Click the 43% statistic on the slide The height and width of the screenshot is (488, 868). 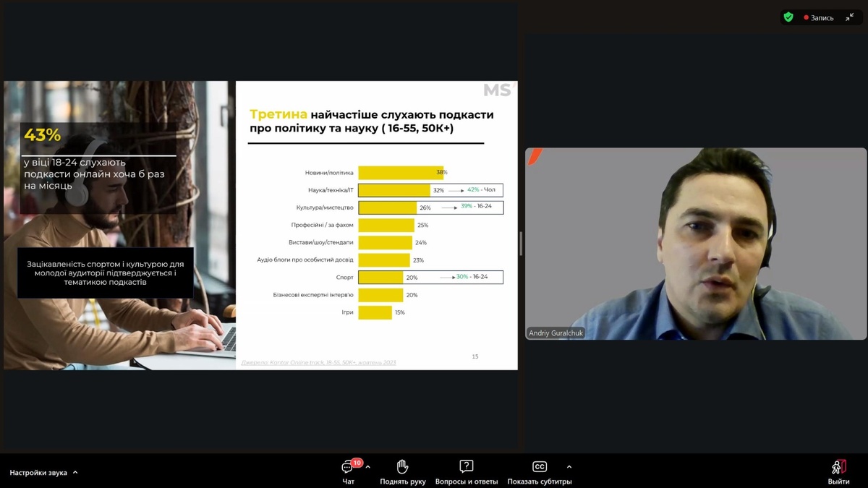click(43, 135)
